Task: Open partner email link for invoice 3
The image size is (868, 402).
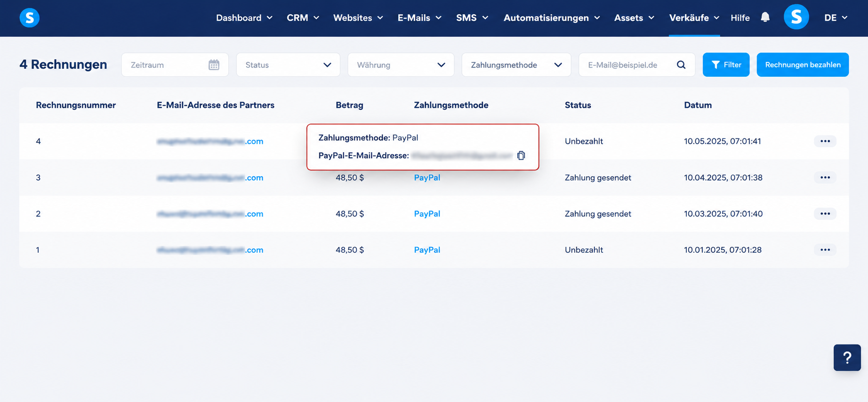Action: (210, 177)
